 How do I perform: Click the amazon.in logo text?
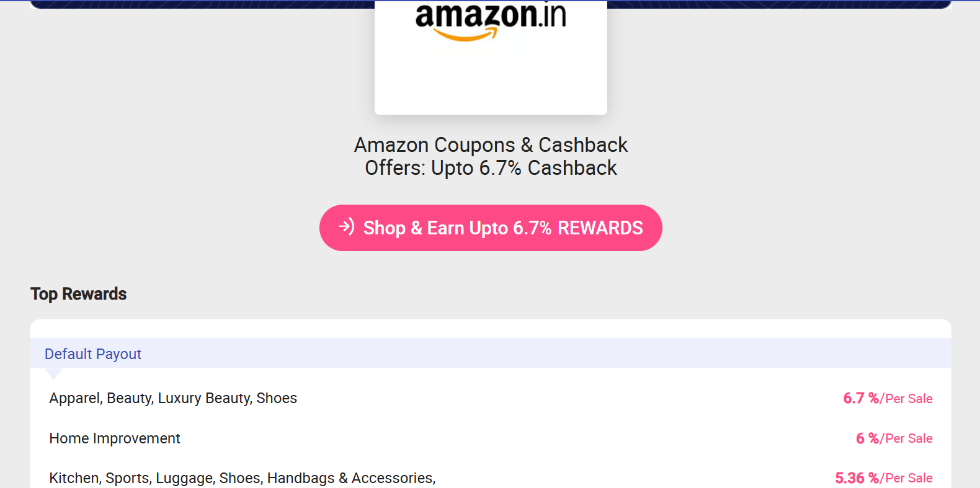490,15
